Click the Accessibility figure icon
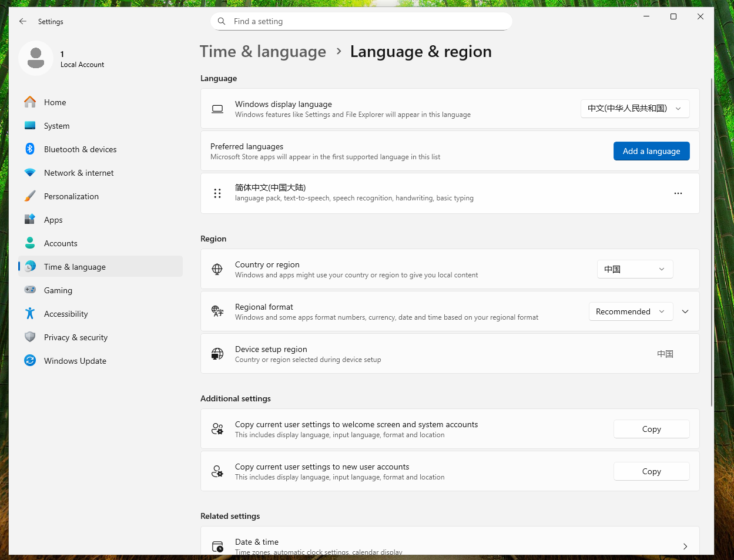This screenshot has width=734, height=560. click(x=30, y=314)
